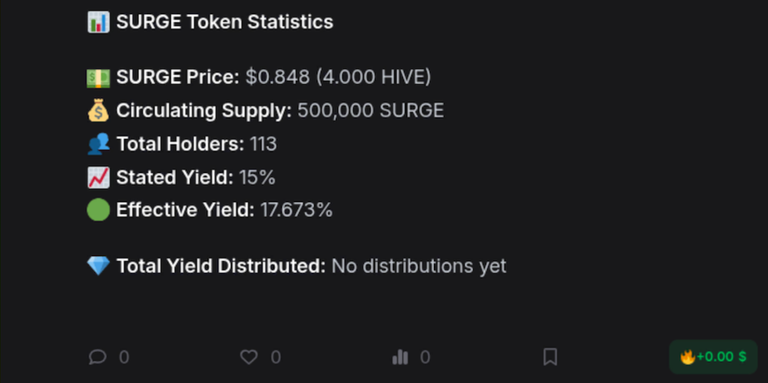Open post stats bar chart icon
768x383 pixels.
point(400,357)
